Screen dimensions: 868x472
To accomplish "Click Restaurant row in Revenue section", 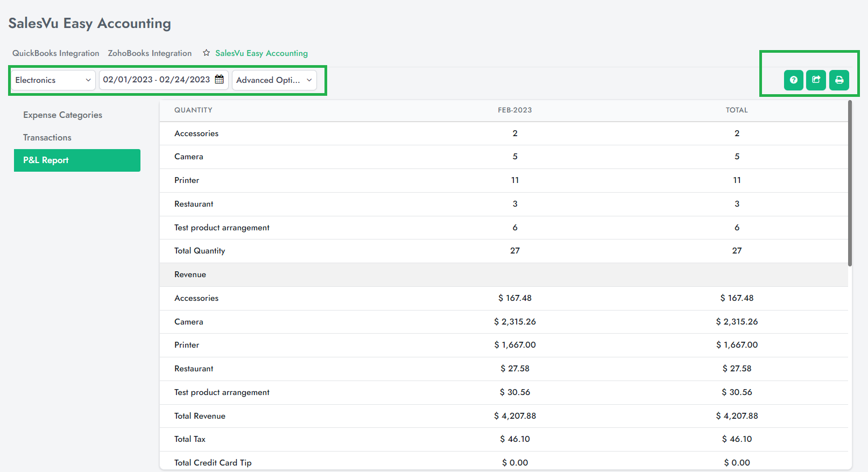I will point(504,369).
